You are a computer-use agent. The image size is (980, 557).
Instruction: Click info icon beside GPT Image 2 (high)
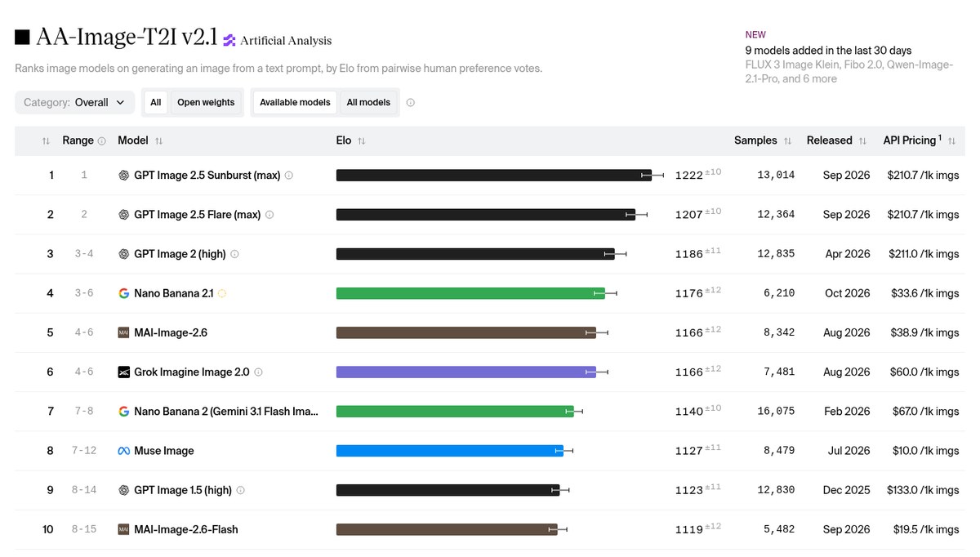[234, 254]
